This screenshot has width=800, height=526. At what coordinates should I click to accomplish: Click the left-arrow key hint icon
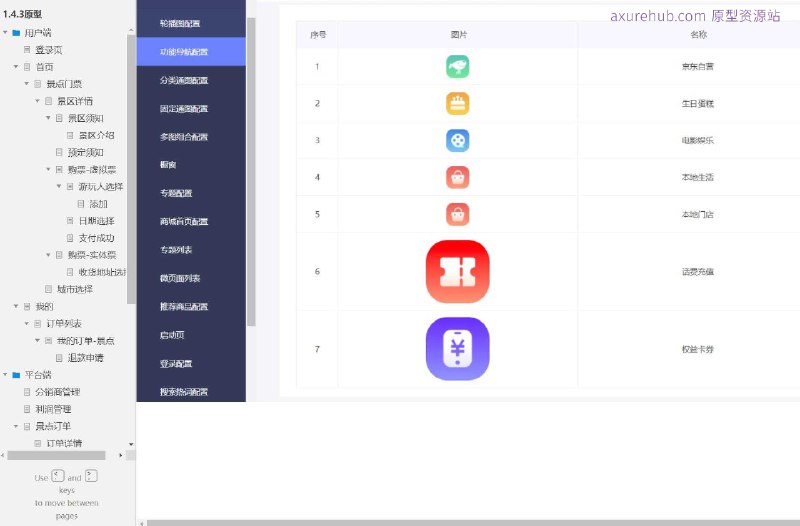58,476
